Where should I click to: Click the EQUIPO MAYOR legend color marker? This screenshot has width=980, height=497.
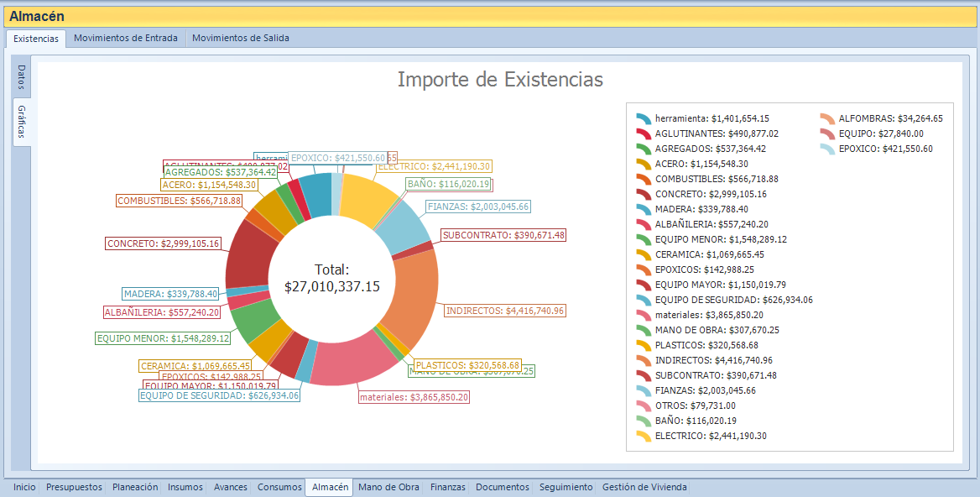pyautogui.click(x=644, y=285)
